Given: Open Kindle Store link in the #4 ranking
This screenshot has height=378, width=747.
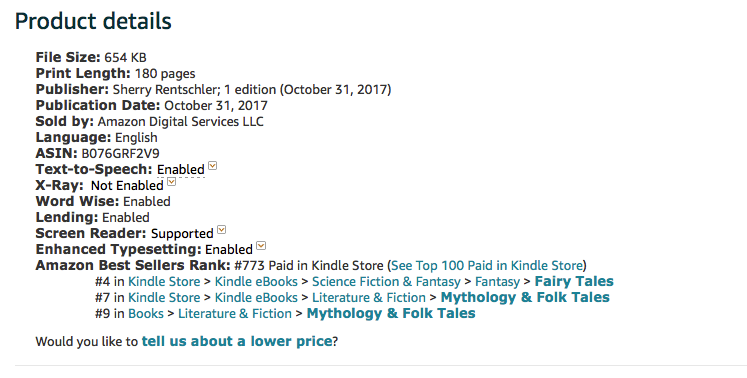Looking at the screenshot, I should point(164,282).
